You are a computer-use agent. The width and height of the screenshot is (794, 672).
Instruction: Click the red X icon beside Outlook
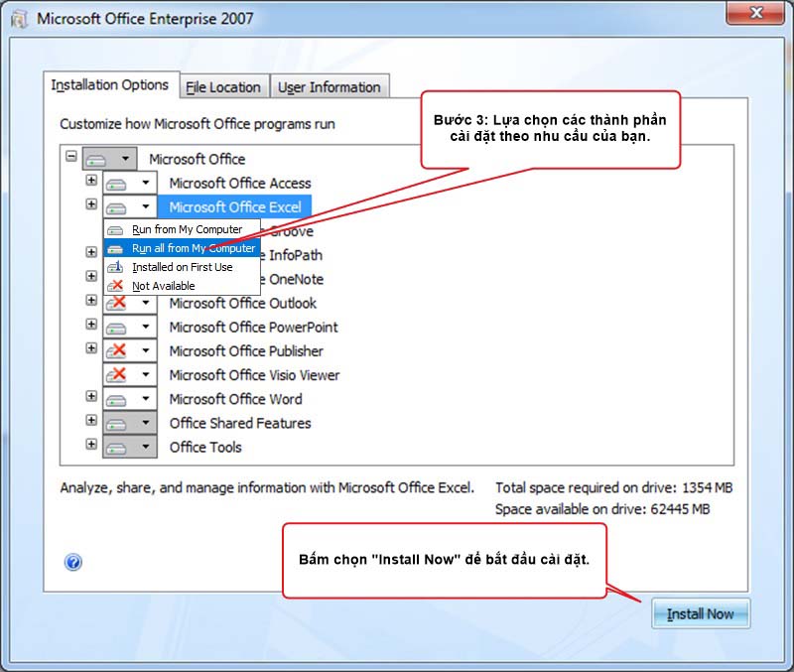click(116, 303)
